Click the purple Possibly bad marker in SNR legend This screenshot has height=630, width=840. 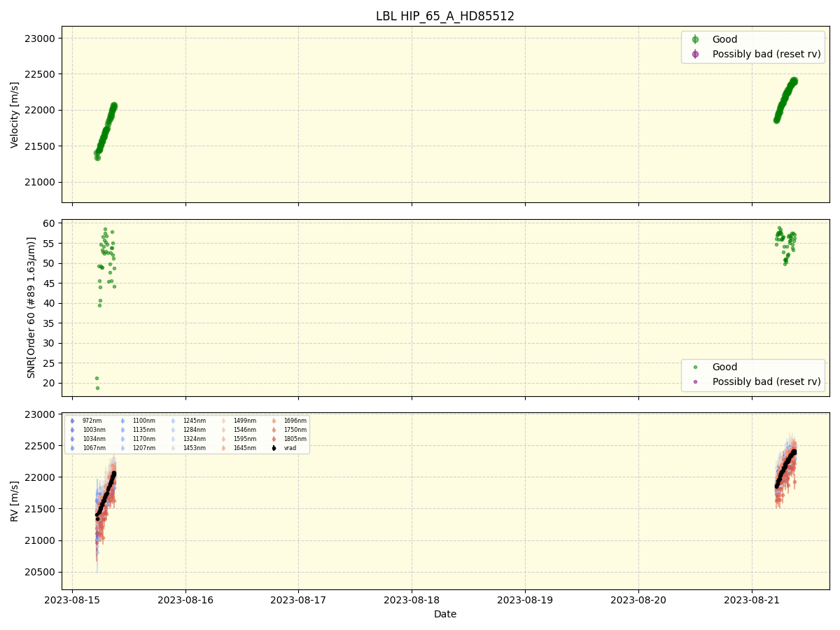pos(695,381)
